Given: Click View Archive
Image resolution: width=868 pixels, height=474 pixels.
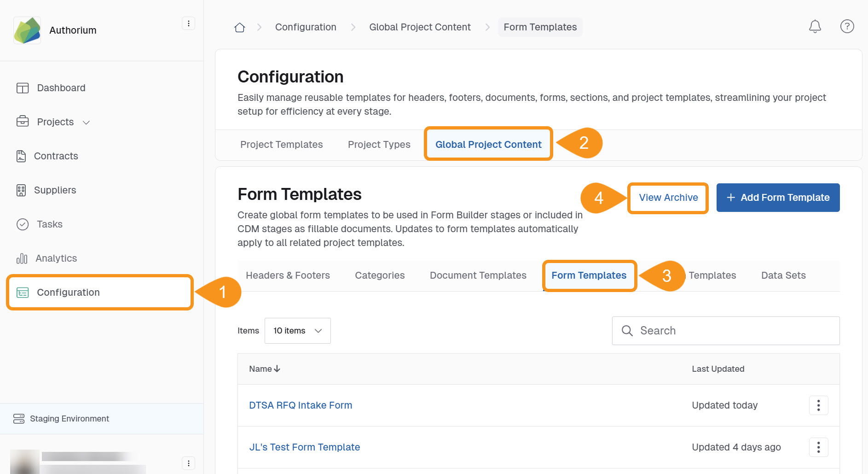Looking at the screenshot, I should 668,197.
